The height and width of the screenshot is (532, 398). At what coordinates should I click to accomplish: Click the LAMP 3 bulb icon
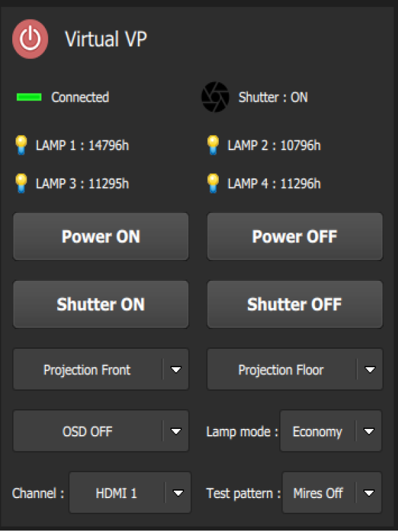21,183
